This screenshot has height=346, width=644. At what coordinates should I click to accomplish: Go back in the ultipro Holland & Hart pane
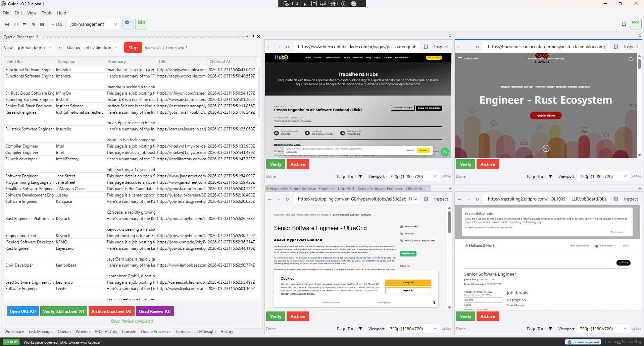[x=460, y=199]
